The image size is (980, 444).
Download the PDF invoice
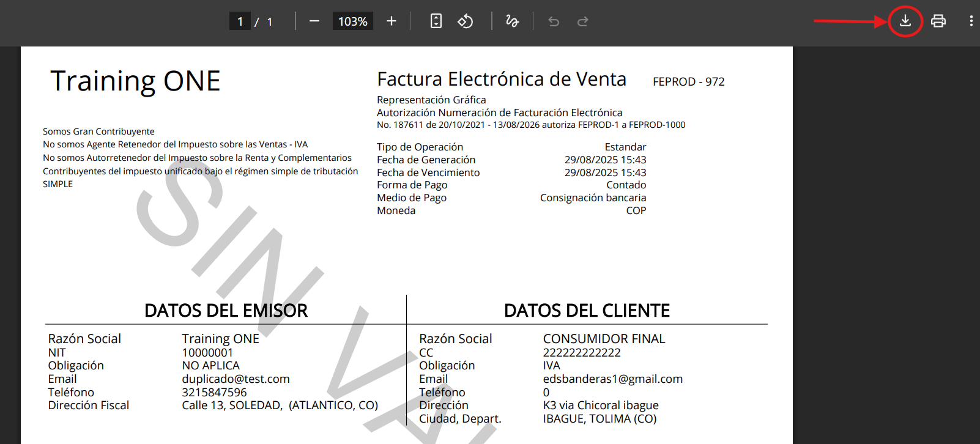[x=905, y=21]
